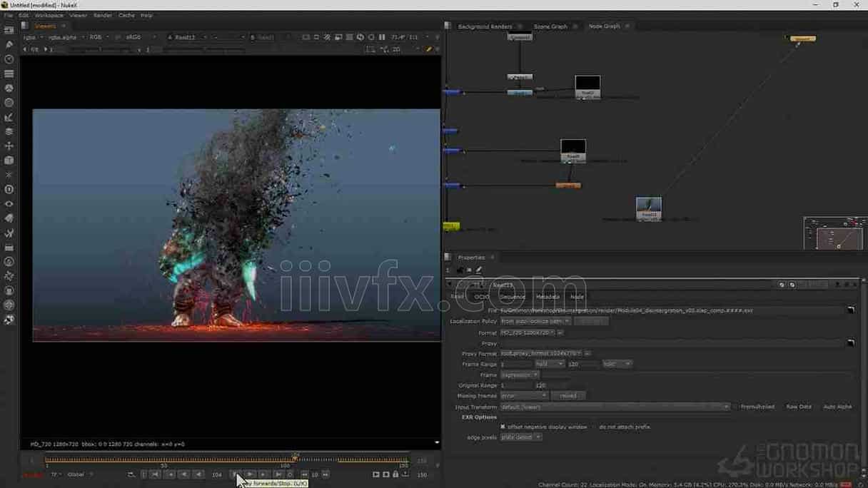Open the Metadata tab in Read properties
The image size is (868, 488).
pyautogui.click(x=547, y=297)
